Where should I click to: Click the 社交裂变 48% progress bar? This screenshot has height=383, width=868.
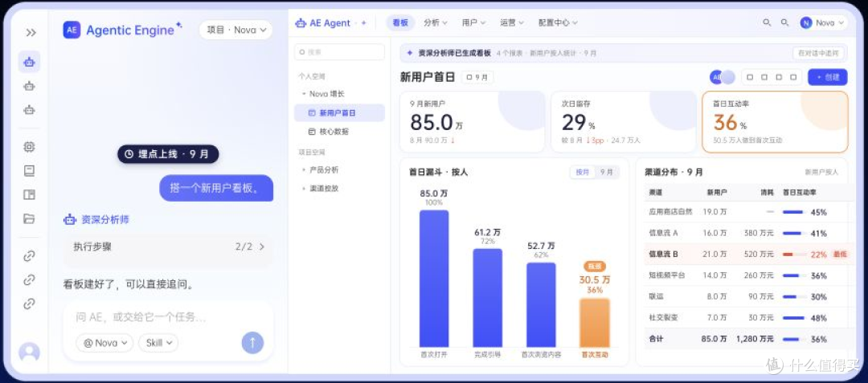tap(793, 318)
